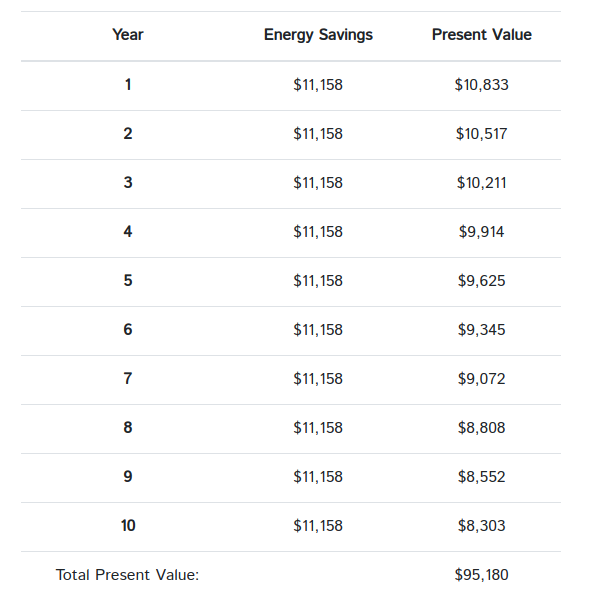
Task: Click the $8,552 present value cell
Action: point(482,476)
